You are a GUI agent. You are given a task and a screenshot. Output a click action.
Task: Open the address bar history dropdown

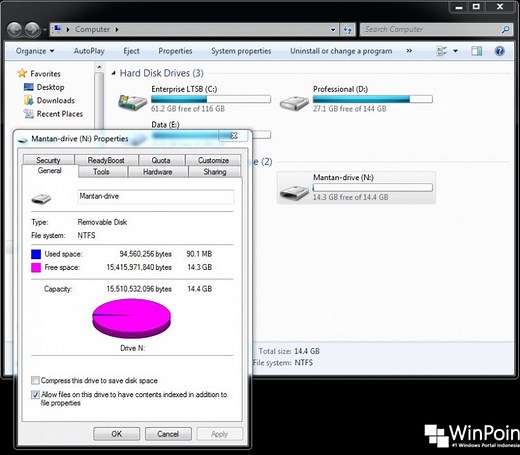pyautogui.click(x=333, y=30)
